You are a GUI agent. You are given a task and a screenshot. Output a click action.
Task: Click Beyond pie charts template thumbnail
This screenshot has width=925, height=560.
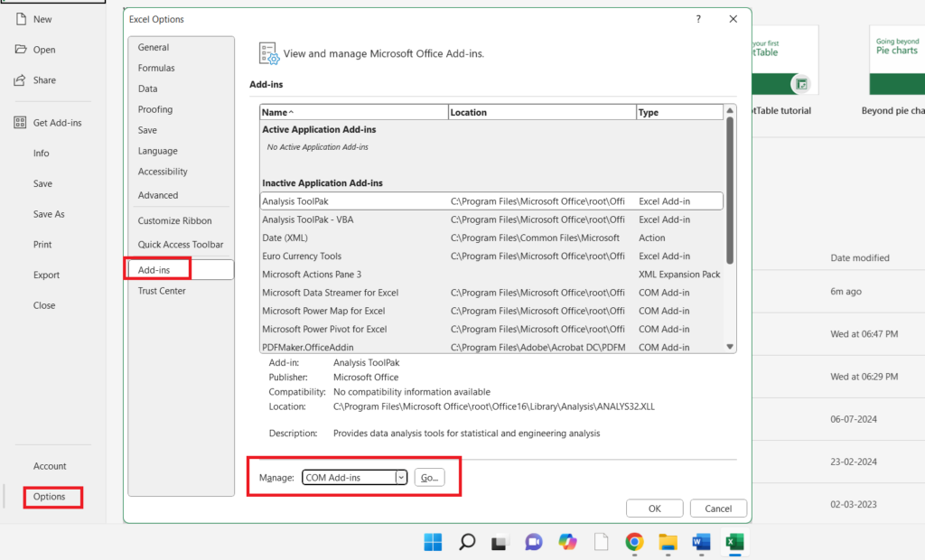click(x=897, y=60)
